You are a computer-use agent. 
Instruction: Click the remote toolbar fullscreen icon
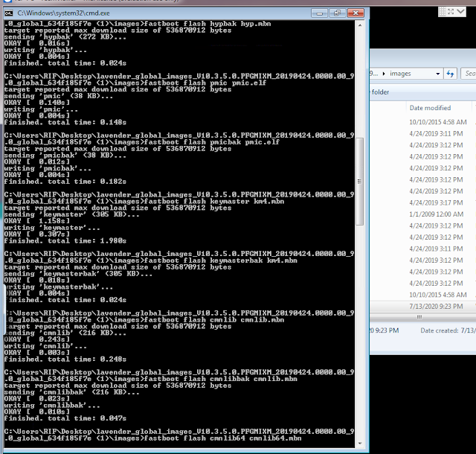(x=451, y=12)
